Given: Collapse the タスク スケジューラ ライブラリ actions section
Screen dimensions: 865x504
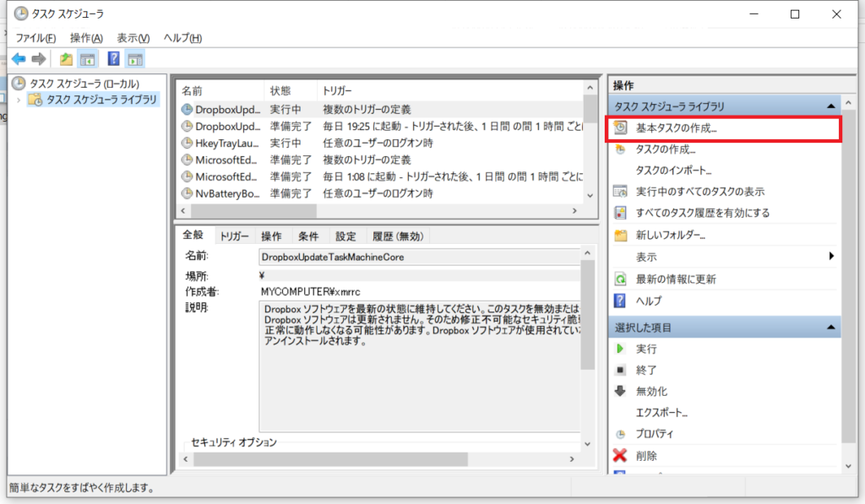Looking at the screenshot, I should [x=830, y=106].
